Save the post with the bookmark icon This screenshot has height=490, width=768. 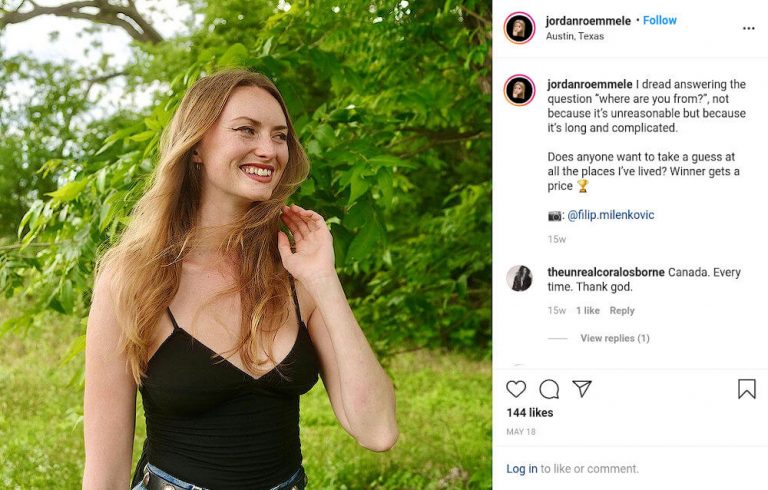(x=746, y=389)
